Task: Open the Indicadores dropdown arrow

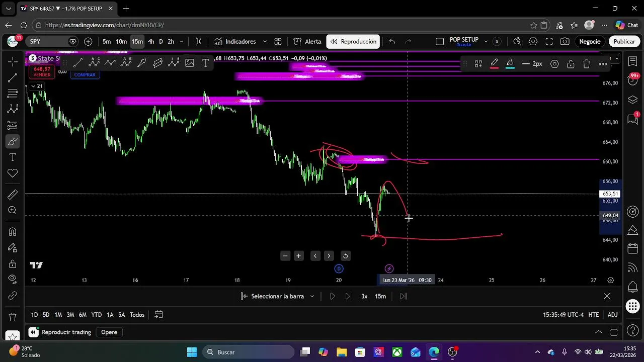Action: tap(265, 42)
